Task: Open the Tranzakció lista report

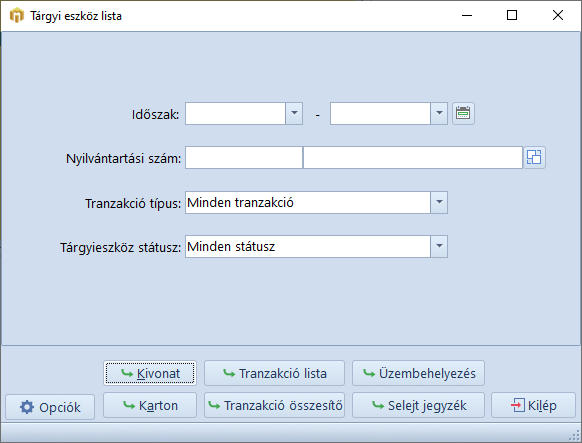Action: click(274, 373)
